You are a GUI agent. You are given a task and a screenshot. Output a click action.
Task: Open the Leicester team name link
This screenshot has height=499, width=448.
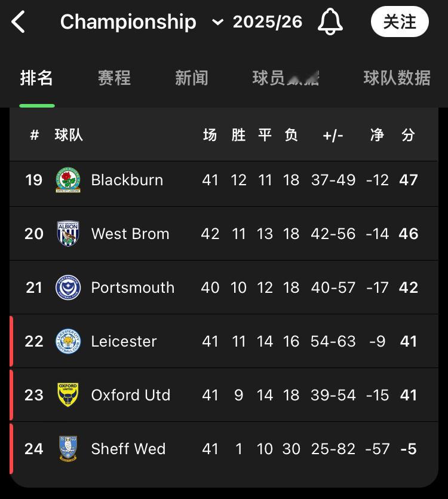(x=124, y=341)
